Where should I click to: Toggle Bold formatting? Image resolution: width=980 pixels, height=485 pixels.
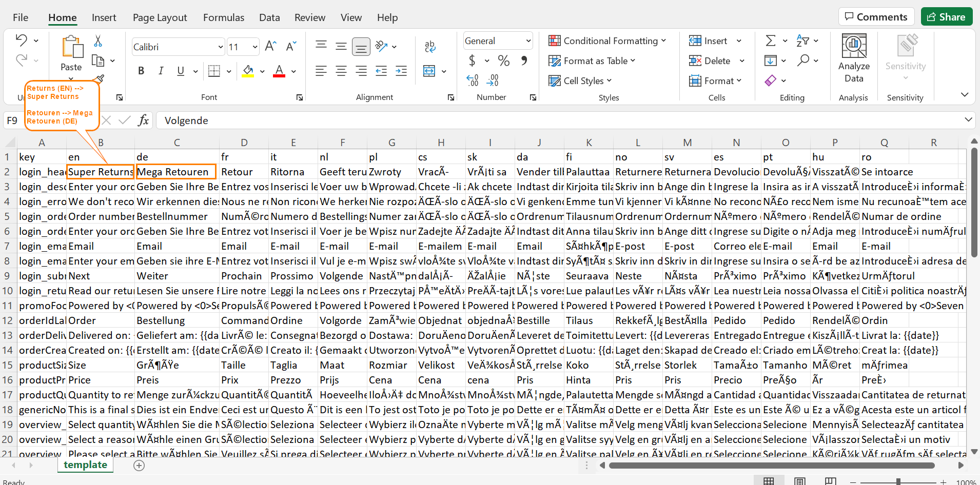(141, 71)
